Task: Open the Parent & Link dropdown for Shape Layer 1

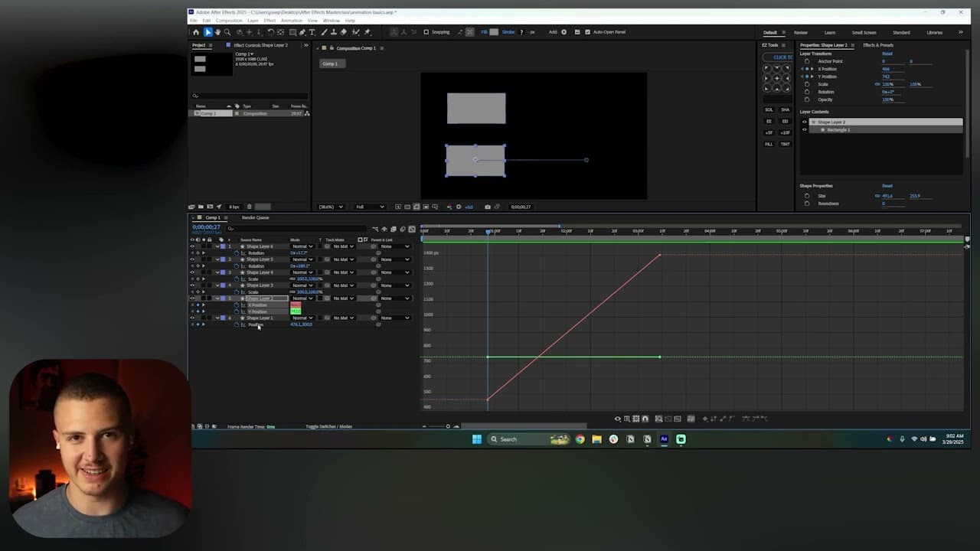Action: pos(395,318)
